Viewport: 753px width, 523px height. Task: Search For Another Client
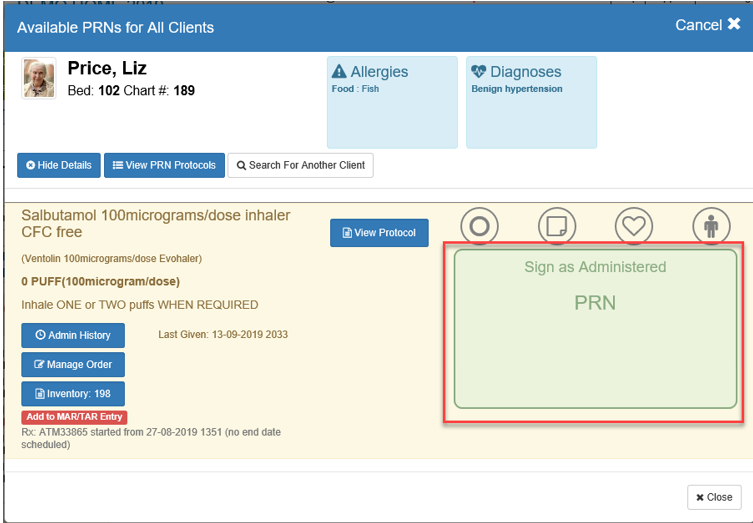click(300, 165)
